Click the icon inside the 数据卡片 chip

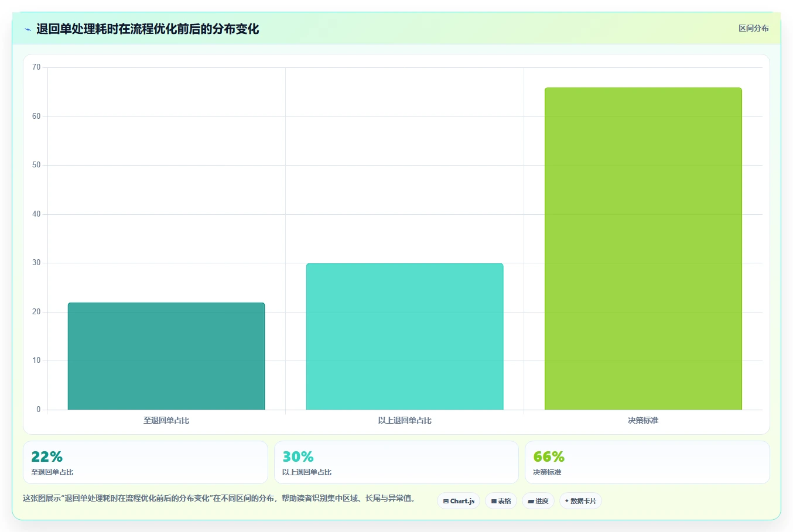tap(567, 501)
